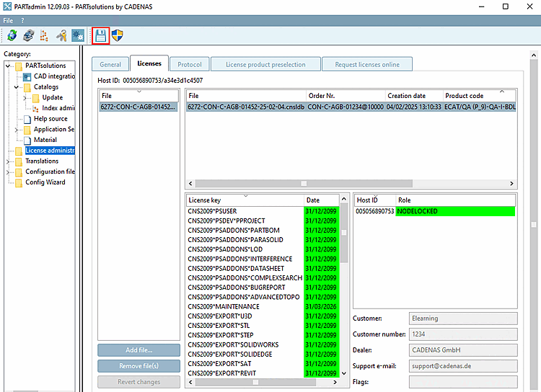Click the save floppy disk icon

pos(100,35)
